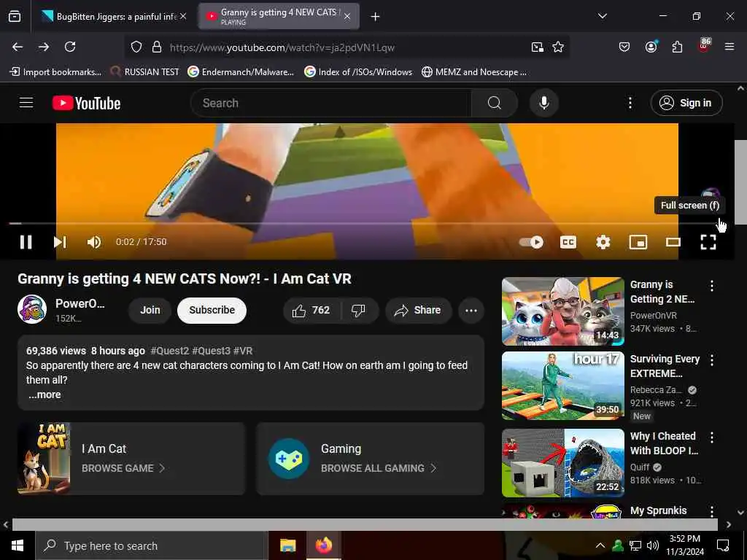Viewport: 747px width, 560px height.
Task: Go forward one page
Action: tap(44, 47)
